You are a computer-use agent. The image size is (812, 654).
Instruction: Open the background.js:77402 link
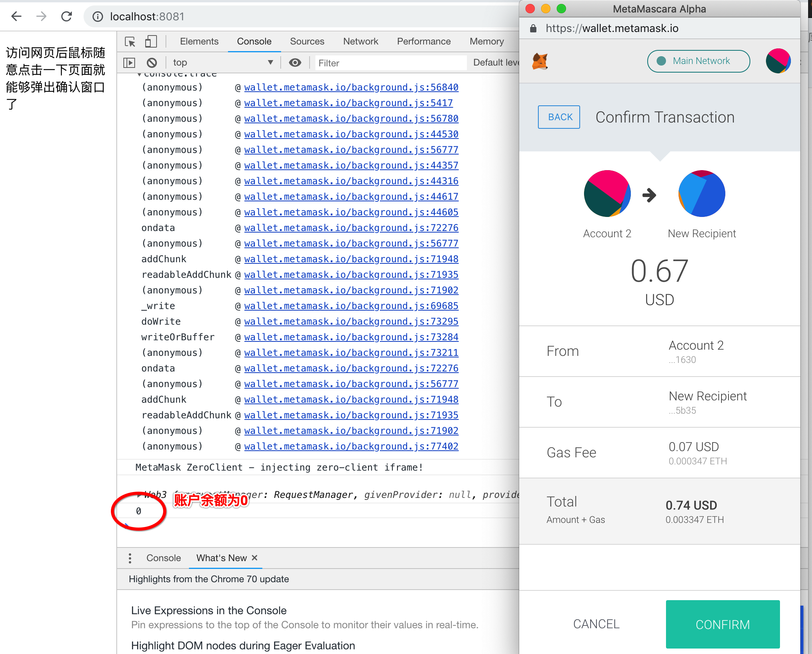(351, 446)
